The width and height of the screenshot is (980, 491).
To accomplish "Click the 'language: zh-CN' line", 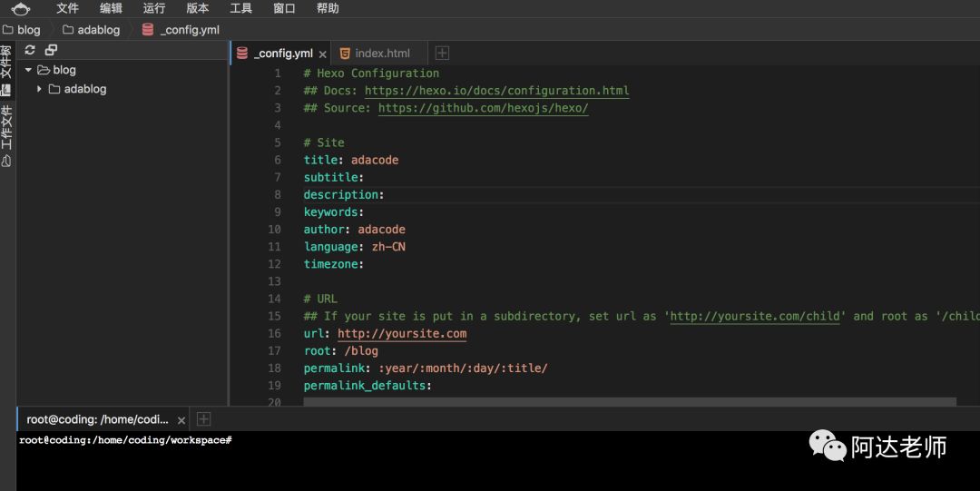I will (355, 247).
